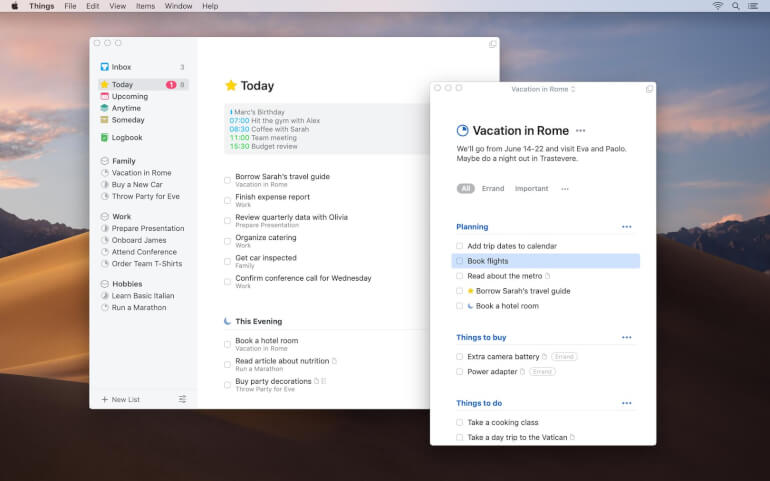770x481 pixels.
Task: Open the Logbook icon in sidebar
Action: point(105,138)
